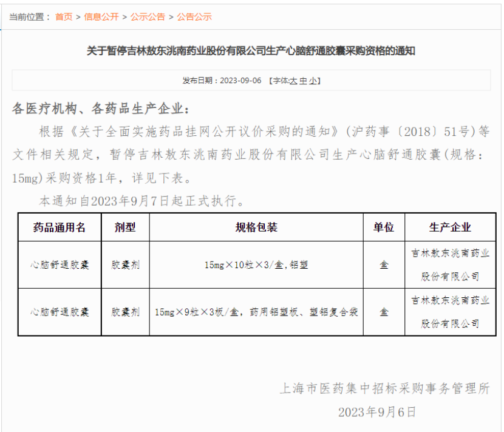Set font size to 中
The image size is (504, 432).
[303, 81]
